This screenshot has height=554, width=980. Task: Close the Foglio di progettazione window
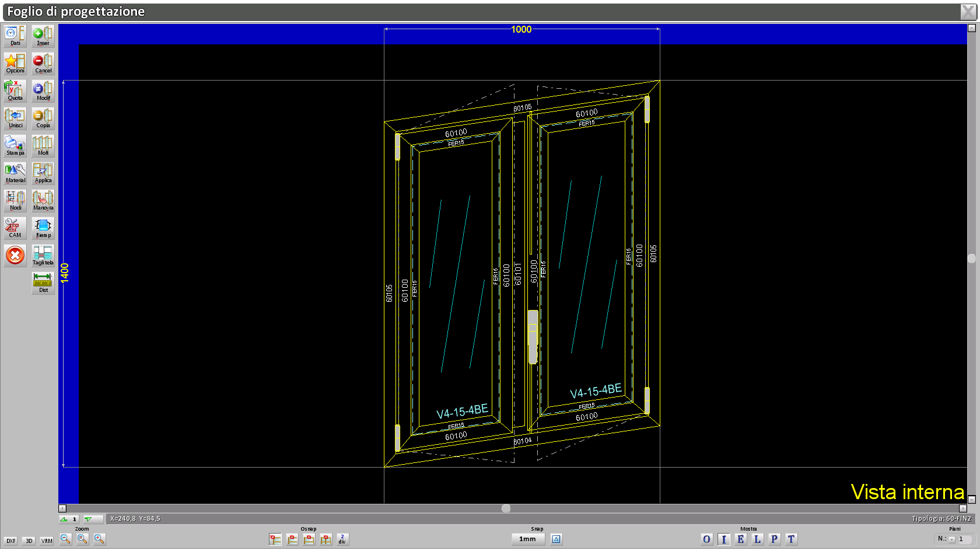coord(968,12)
